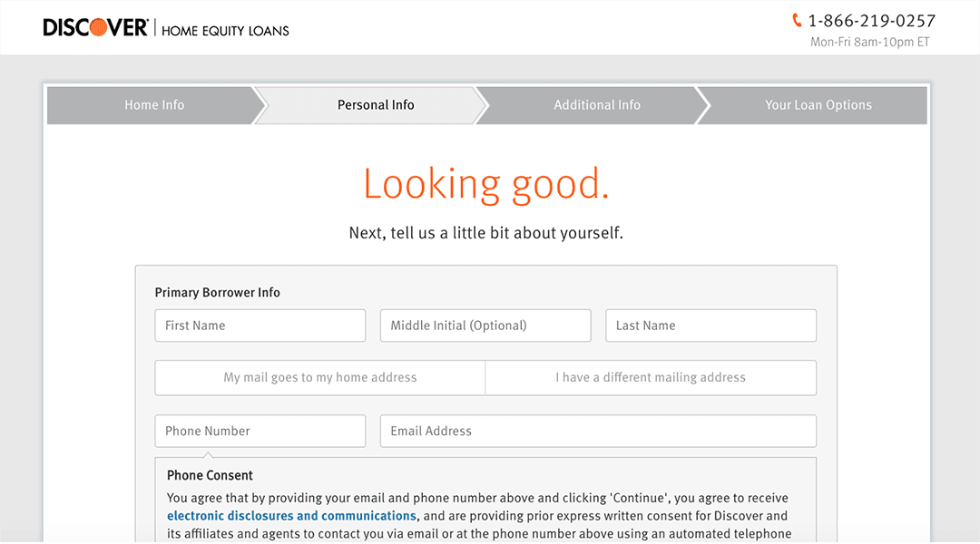Image resolution: width=980 pixels, height=544 pixels.
Task: Select the Personal Info step tab
Action: pyautogui.click(x=376, y=105)
